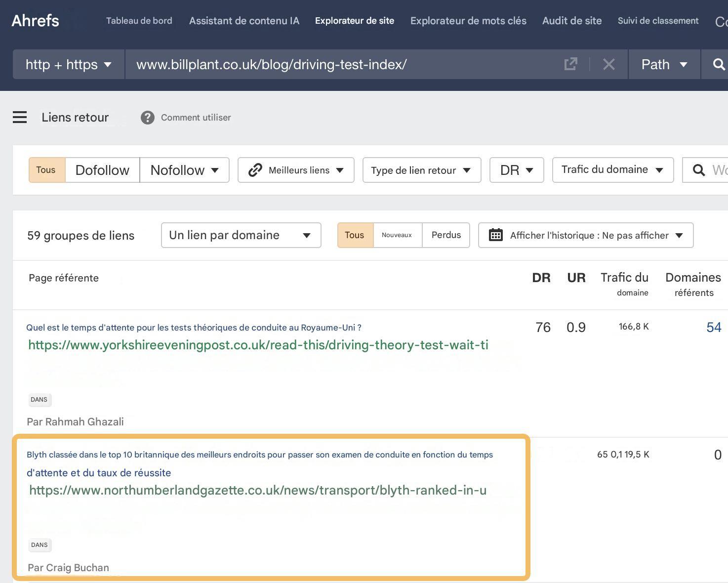Sort by UR column header
The height and width of the screenshot is (583, 728).
(576, 278)
